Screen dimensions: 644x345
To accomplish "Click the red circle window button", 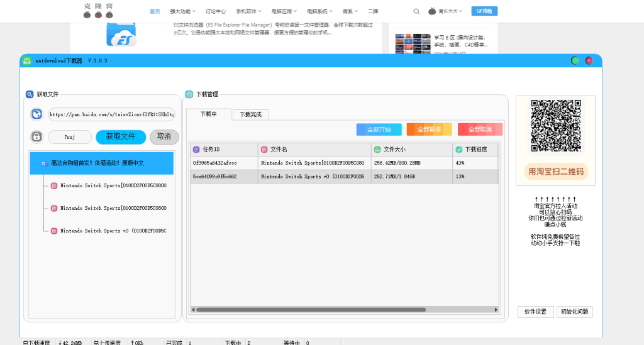I will click(x=589, y=61).
